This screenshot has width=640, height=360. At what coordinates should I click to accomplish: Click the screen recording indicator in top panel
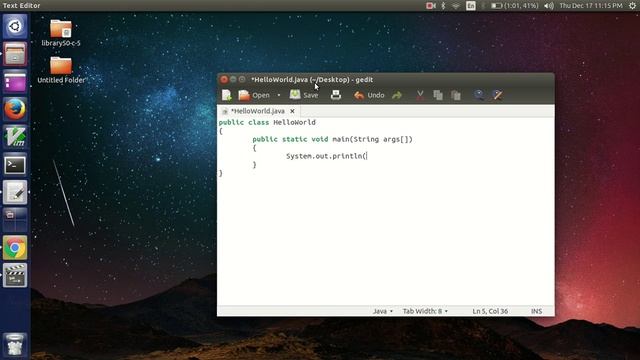431,5
